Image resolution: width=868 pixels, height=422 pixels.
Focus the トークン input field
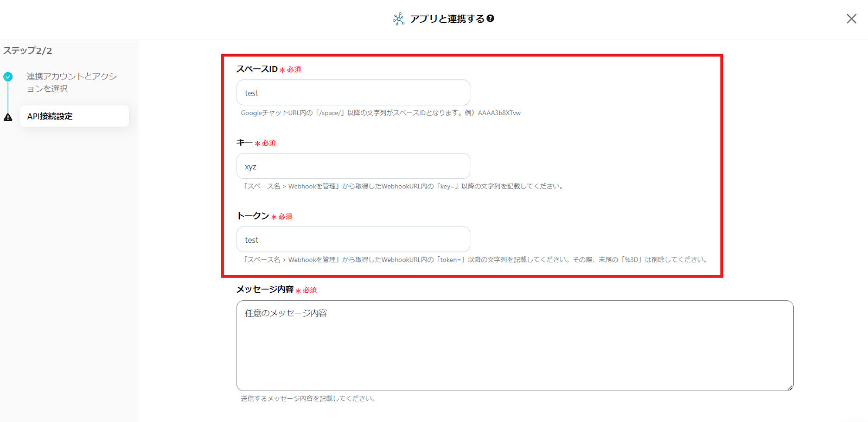coord(353,240)
